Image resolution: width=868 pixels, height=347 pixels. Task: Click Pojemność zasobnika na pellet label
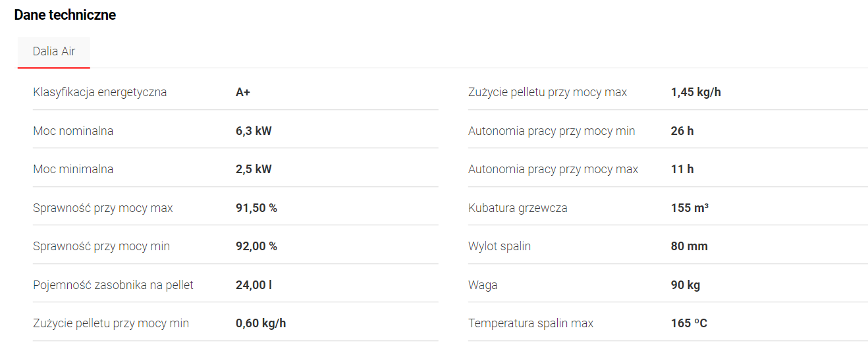coord(113,285)
